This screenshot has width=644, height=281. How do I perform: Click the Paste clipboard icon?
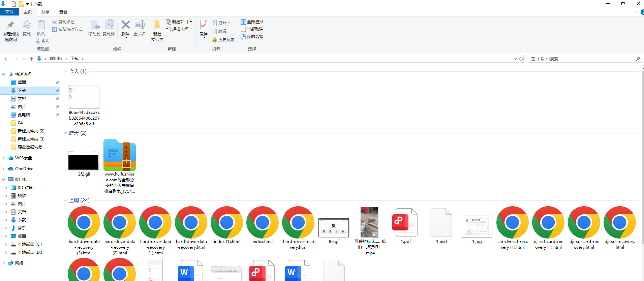pyautogui.click(x=41, y=25)
